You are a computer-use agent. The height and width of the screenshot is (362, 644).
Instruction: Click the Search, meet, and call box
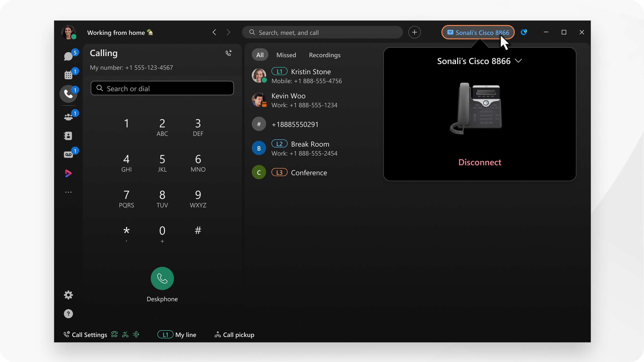pos(322,32)
